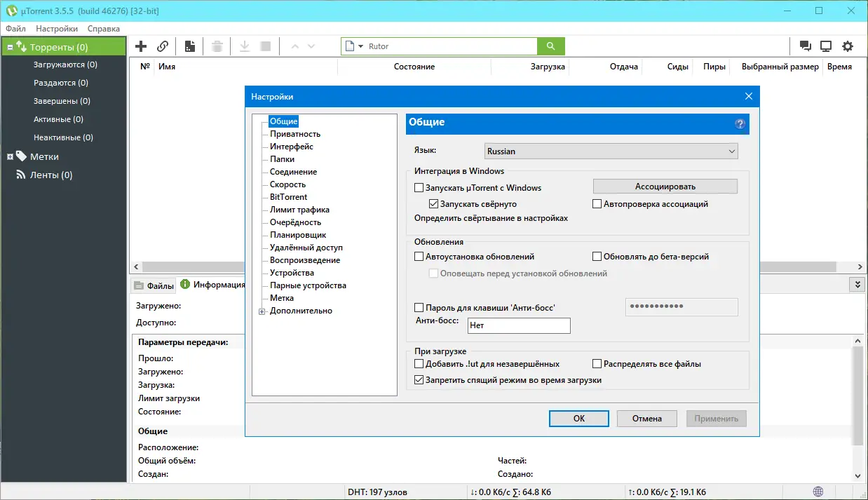Collapse the Торренты sidebar node

click(10, 48)
